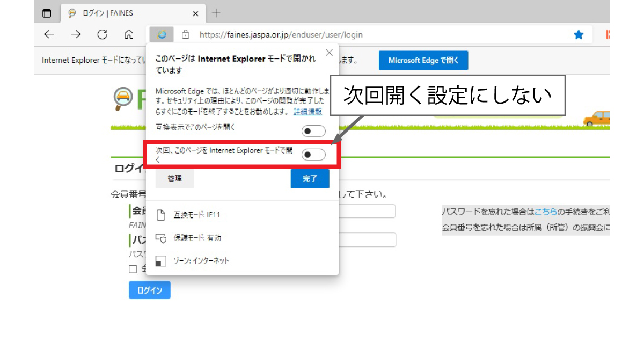Click the 互換モード: IE11 text
Image resolution: width=644 pixels, height=349 pixels.
click(196, 215)
